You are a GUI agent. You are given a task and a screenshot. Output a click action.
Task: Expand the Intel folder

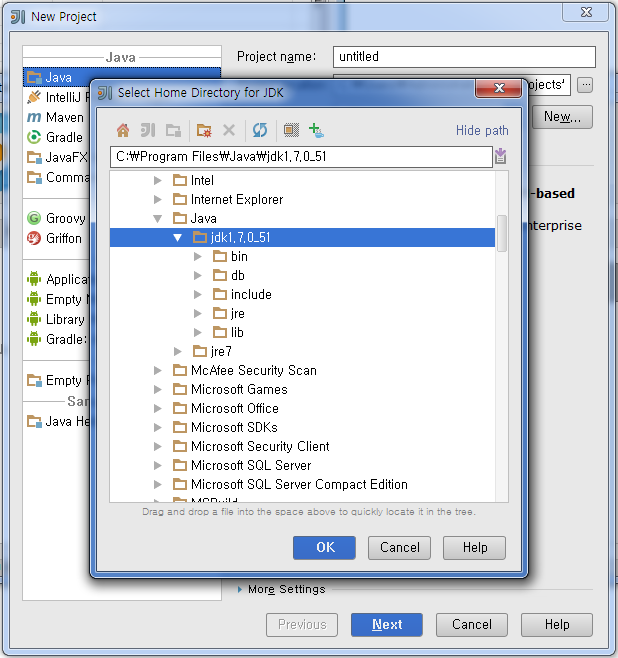[x=158, y=180]
